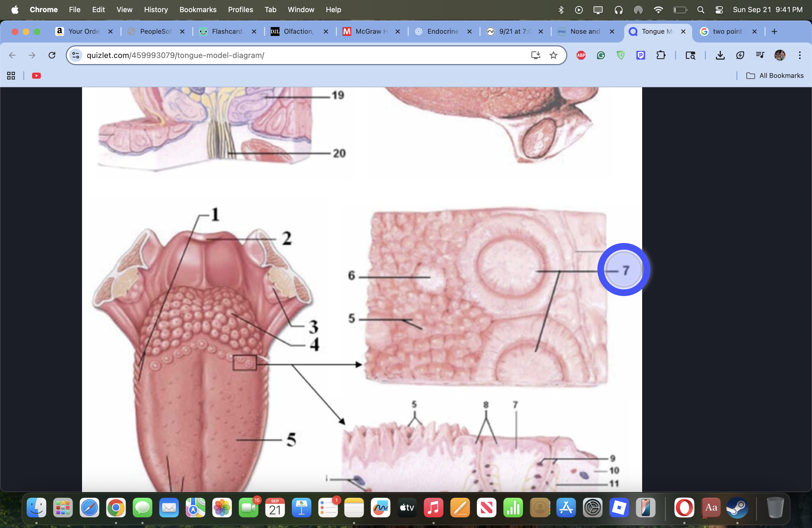Open Calendar from the Dock
Screen dimensions: 812x528
[x=275, y=507]
